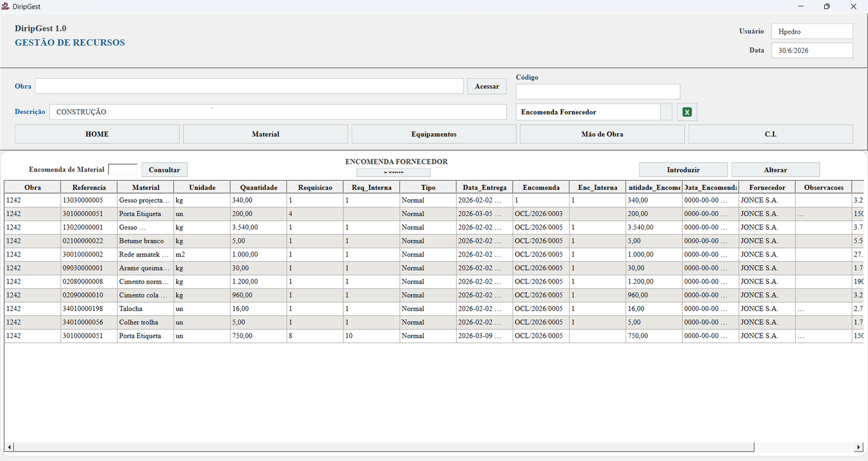Click reference cell 34010000198
The image size is (868, 461).
89,309
